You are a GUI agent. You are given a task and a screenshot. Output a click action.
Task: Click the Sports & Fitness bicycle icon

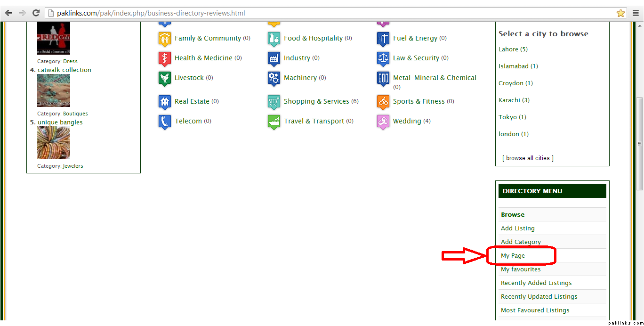pos(383,102)
